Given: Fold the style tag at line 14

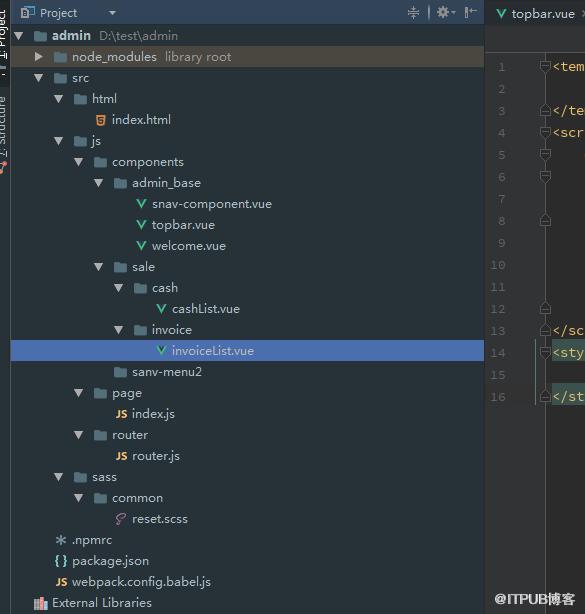Looking at the screenshot, I should point(545,353).
